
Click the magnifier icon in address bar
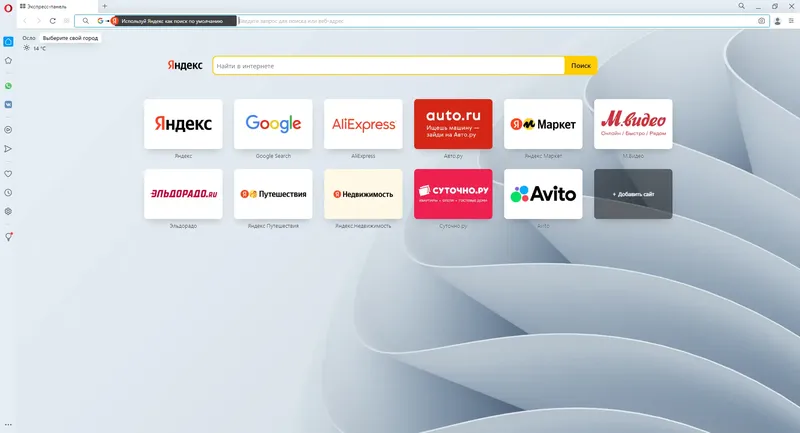(86, 21)
